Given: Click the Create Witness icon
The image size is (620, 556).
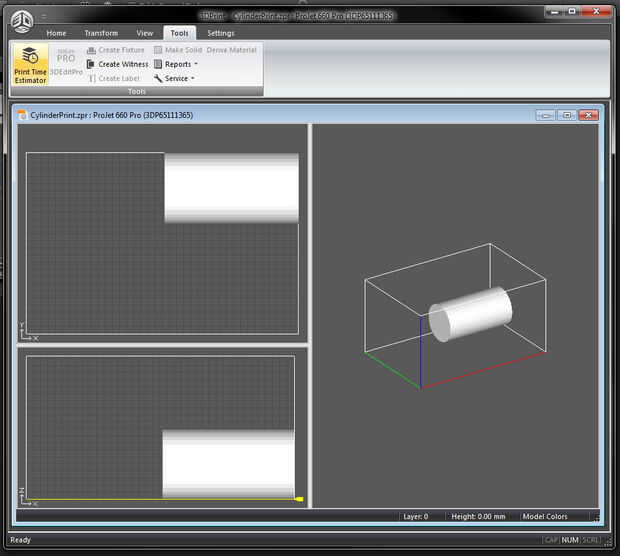Looking at the screenshot, I should [x=91, y=64].
